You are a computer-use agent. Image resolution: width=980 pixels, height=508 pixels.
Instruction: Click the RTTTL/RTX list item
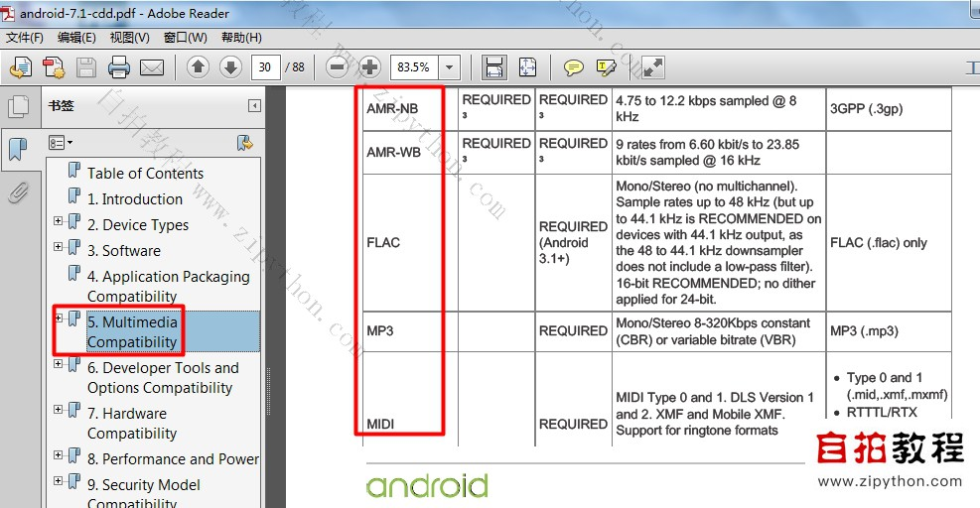[882, 413]
